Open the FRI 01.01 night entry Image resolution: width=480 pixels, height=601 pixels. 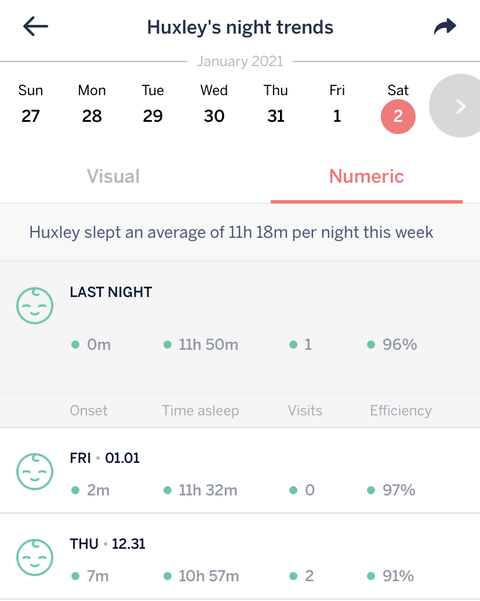240,471
